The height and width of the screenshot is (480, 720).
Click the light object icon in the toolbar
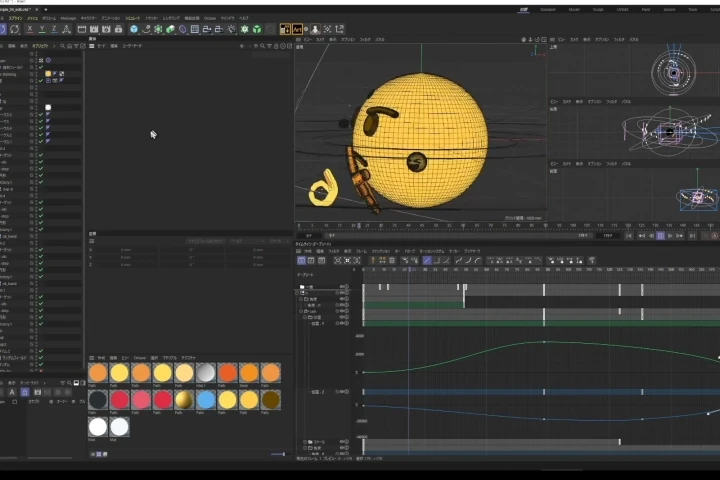[231, 29]
